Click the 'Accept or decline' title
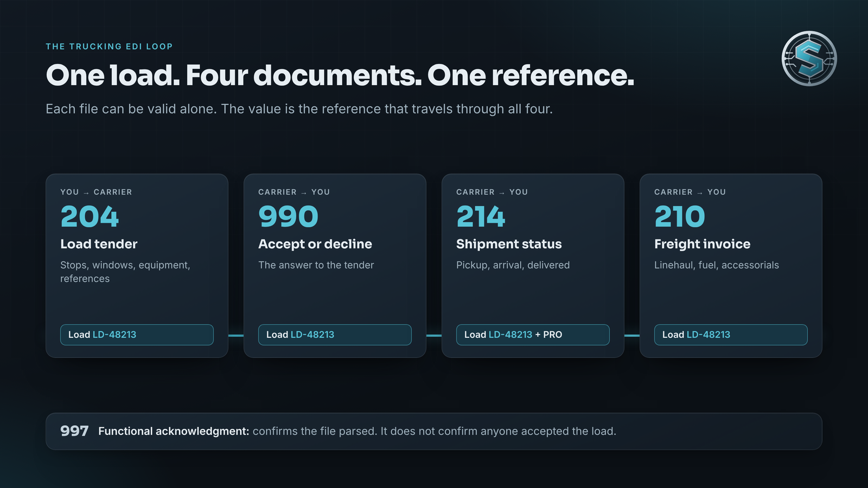 (315, 244)
